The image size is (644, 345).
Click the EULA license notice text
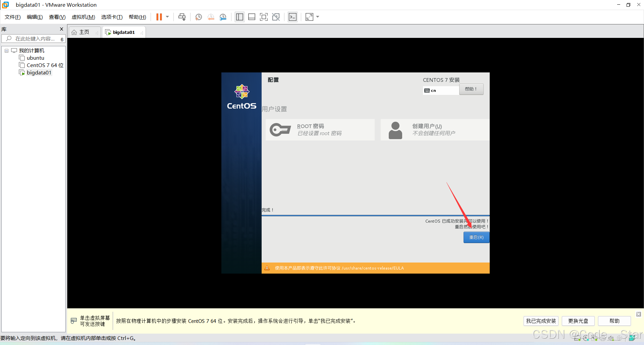point(339,268)
